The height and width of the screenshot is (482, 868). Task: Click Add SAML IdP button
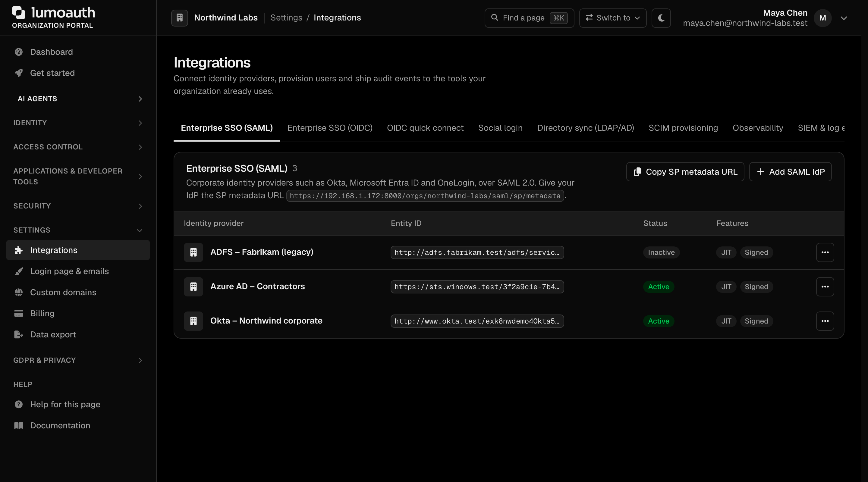click(x=790, y=172)
